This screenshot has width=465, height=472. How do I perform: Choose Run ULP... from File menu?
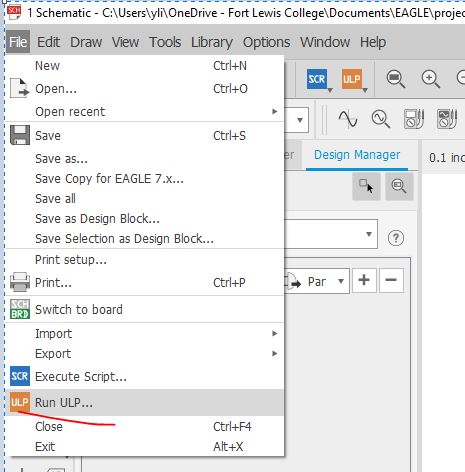tap(145, 403)
